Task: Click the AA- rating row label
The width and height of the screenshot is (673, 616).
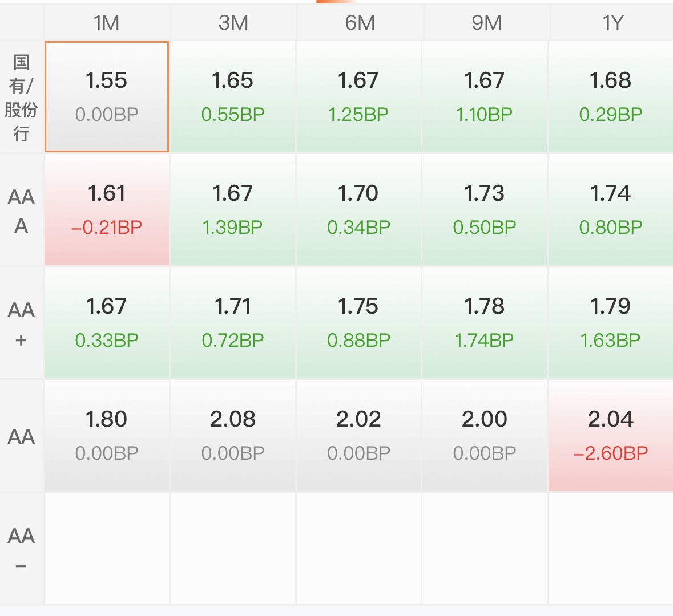Action: [22, 549]
